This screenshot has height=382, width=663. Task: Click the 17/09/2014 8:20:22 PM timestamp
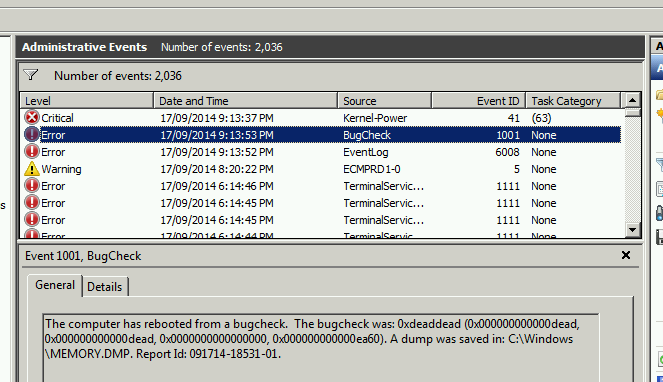(216, 169)
